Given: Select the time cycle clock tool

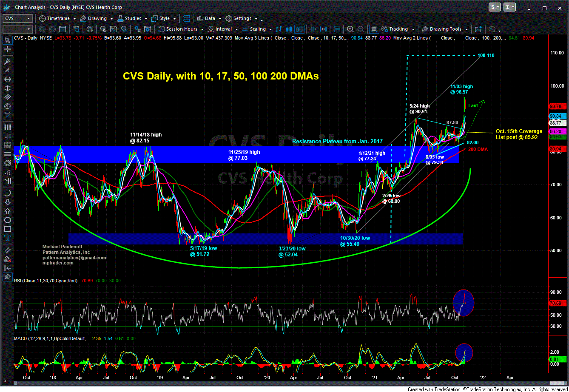Looking at the screenshot, I should coord(7,105).
